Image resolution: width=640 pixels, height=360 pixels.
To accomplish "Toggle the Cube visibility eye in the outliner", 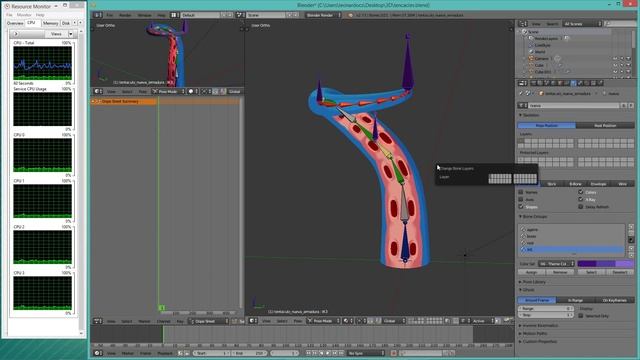I will pos(615,65).
